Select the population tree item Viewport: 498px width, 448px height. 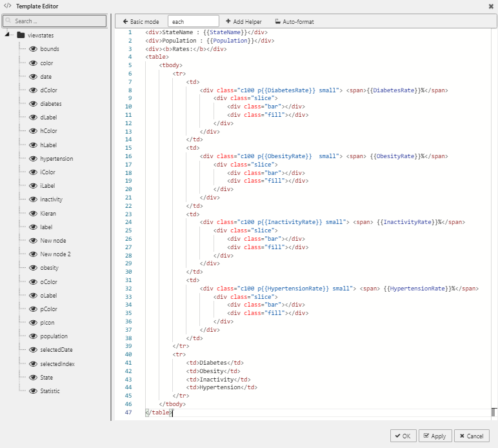[x=54, y=336]
